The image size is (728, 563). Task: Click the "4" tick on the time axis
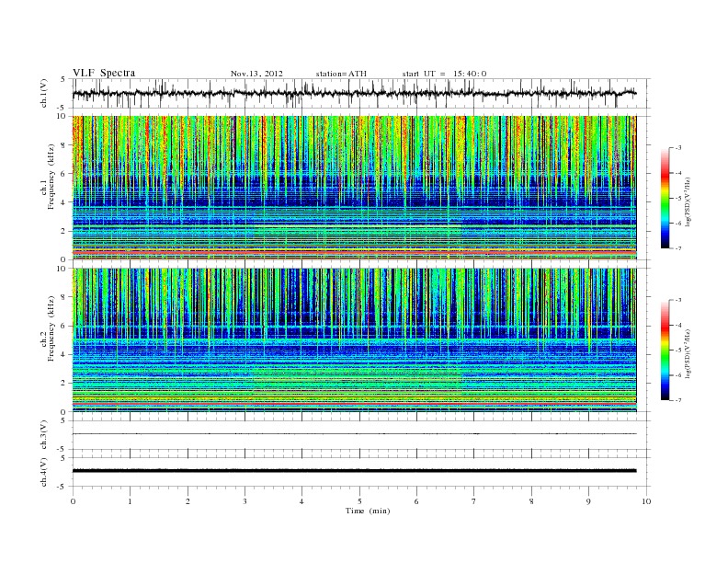(x=301, y=501)
